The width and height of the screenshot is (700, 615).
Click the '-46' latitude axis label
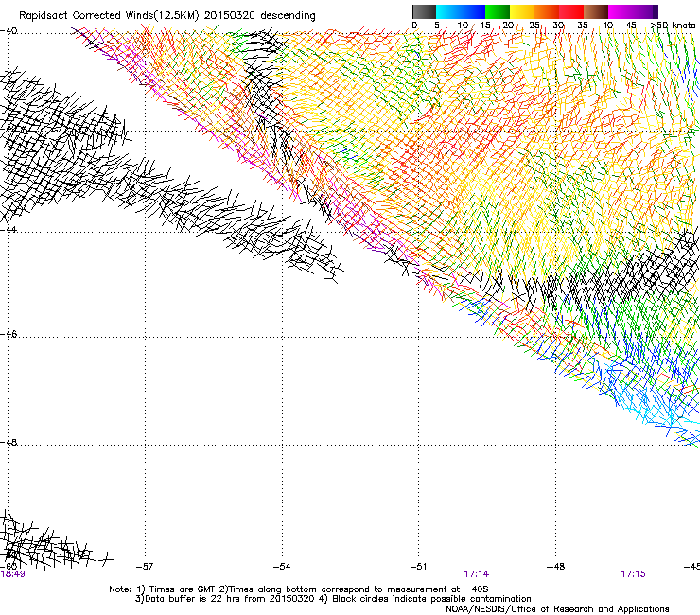tap(9, 334)
